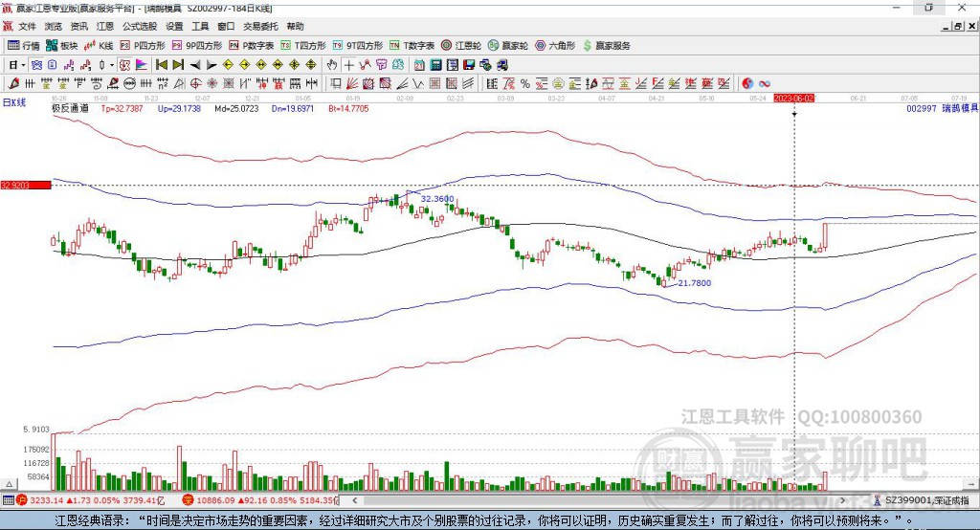
Task: Select the zigzag wave line tool
Action: tap(418, 83)
